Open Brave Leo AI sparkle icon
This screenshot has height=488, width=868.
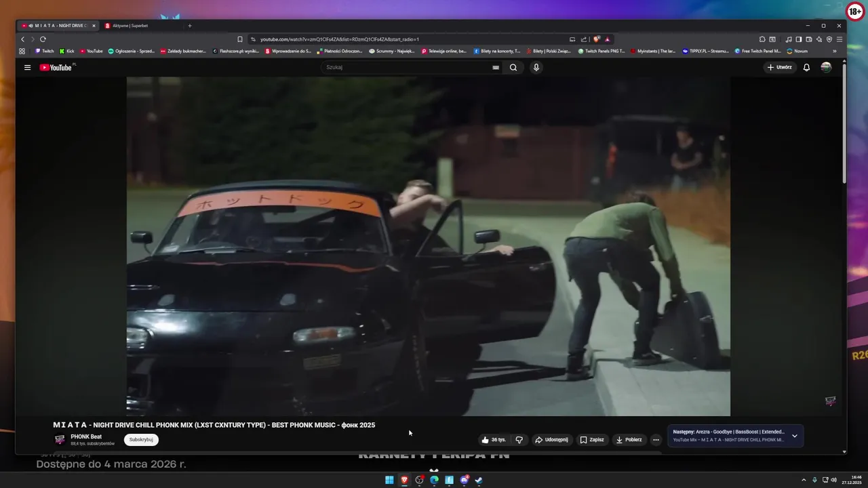819,39
